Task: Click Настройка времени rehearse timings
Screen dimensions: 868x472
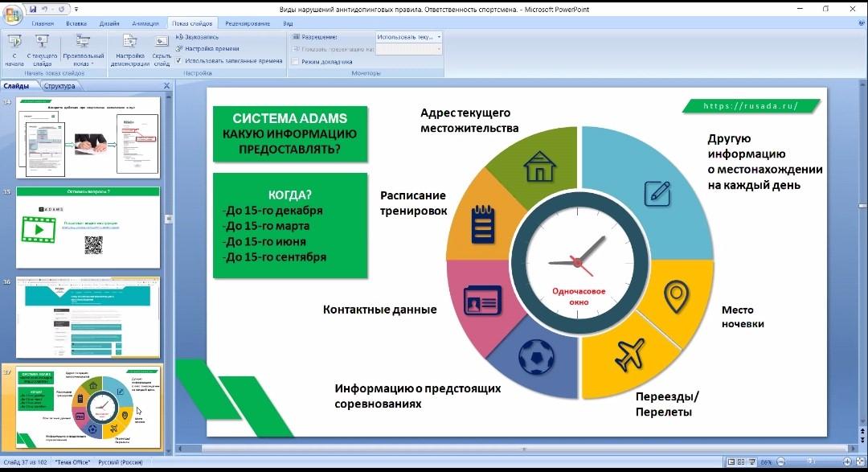Action: tap(207, 49)
